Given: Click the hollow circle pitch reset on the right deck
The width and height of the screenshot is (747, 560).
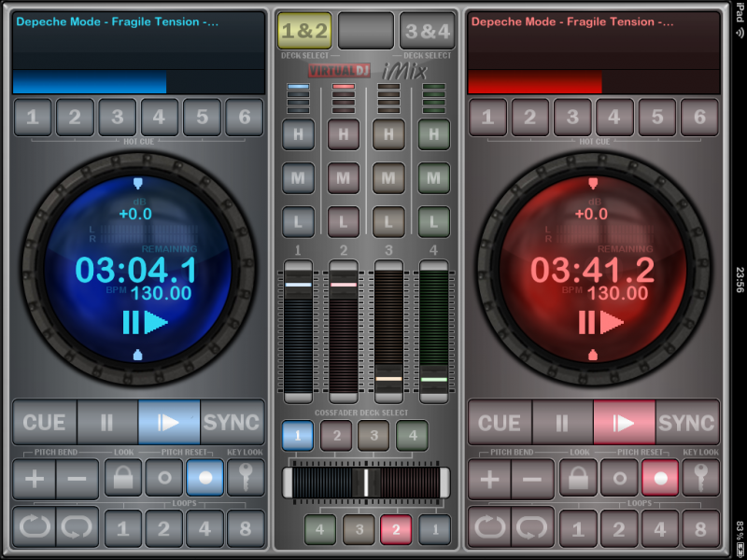Looking at the screenshot, I should point(619,478).
